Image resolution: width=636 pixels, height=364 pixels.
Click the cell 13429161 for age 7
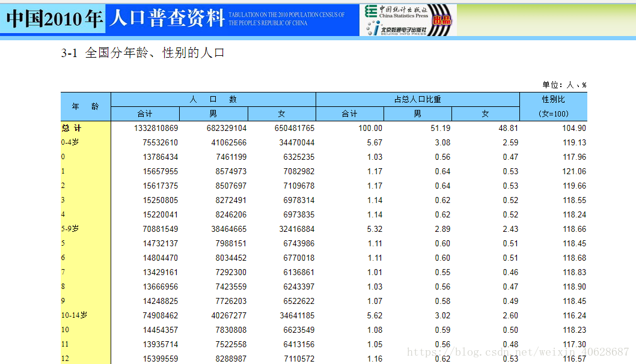pyautogui.click(x=161, y=272)
